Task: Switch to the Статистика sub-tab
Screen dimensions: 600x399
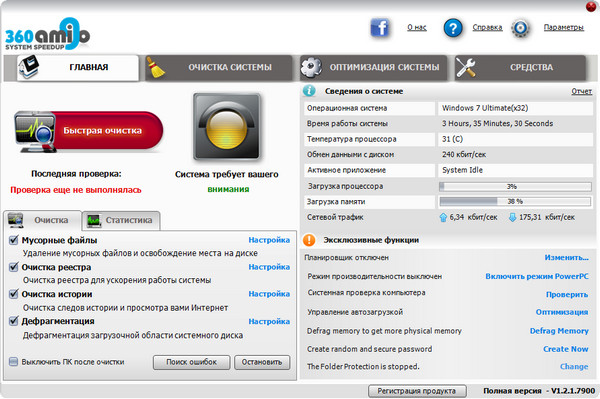Action: (x=121, y=220)
